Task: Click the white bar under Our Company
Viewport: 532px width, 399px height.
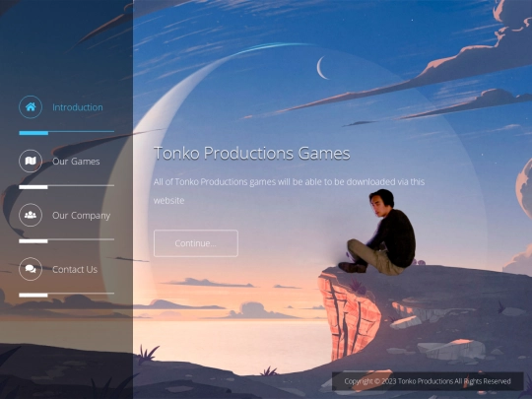Action: point(33,241)
